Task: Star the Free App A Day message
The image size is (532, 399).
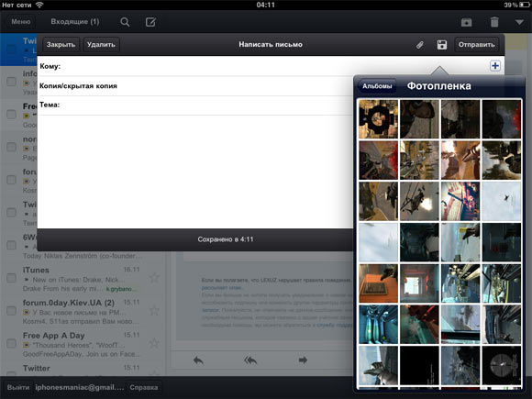Action: click(x=154, y=343)
